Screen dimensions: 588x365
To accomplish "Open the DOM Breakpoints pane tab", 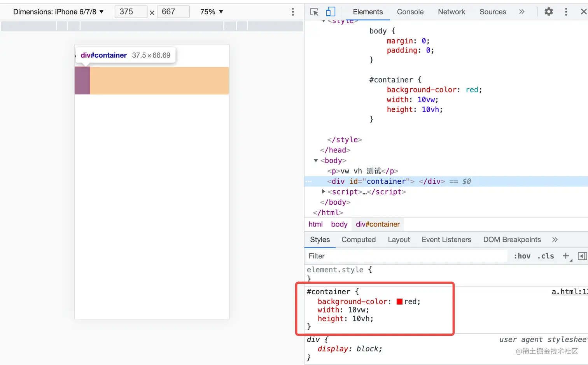I will pyautogui.click(x=512, y=240).
